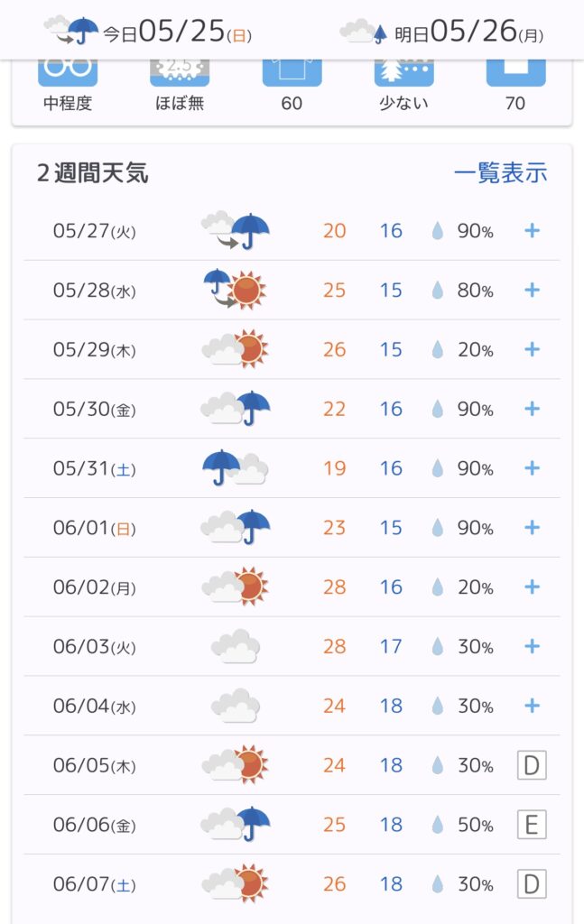Tap the PM2.5 ほぼ無 index icon
584x924 pixels.
coord(180,72)
